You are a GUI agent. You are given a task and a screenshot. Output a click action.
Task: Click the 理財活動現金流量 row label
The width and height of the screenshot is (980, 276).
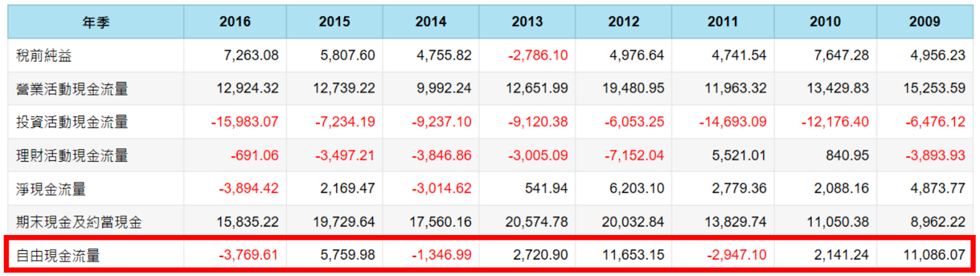72,155
